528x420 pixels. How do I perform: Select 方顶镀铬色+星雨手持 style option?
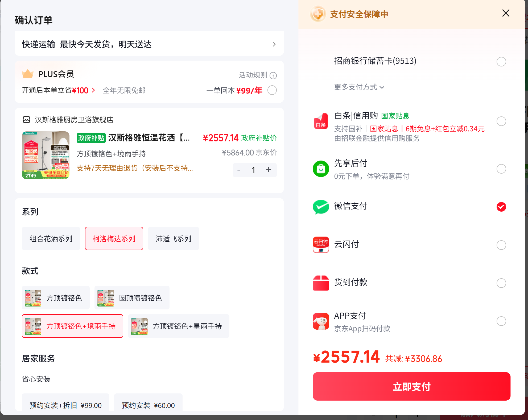[x=179, y=326]
